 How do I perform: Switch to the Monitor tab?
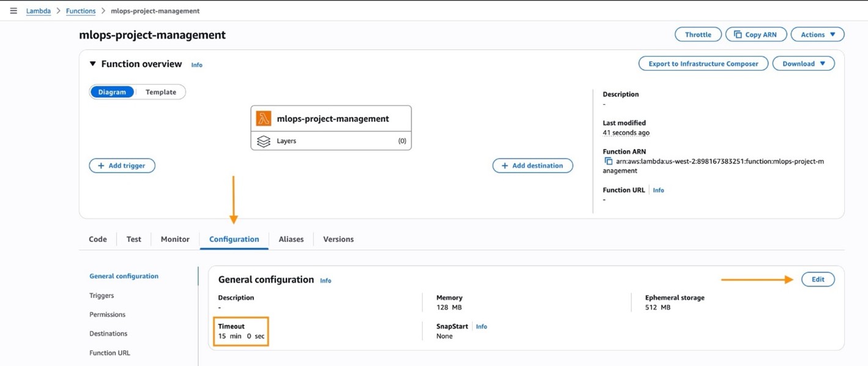[x=174, y=239]
